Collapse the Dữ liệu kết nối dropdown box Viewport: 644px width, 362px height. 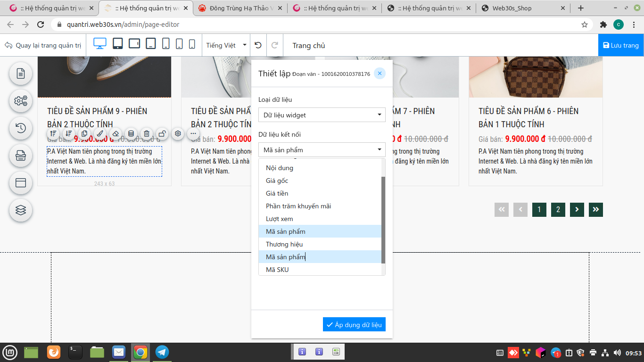pyautogui.click(x=322, y=150)
